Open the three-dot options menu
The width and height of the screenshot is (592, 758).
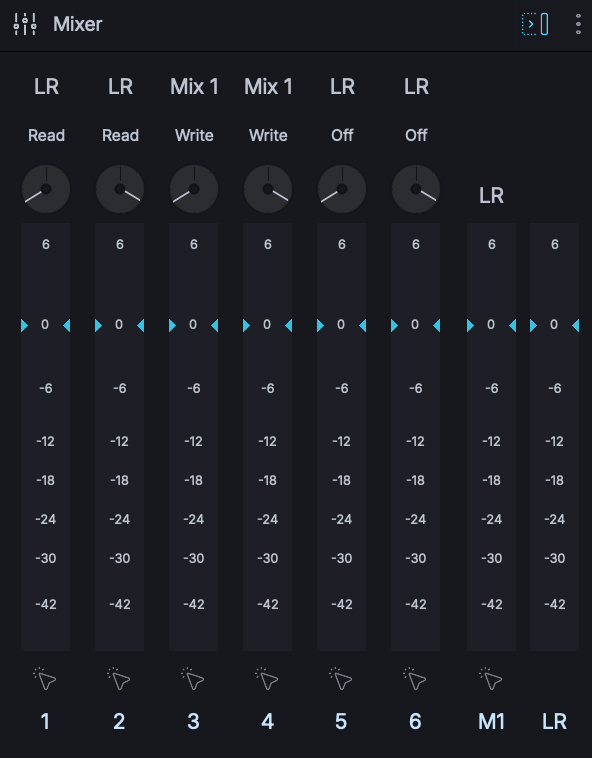[x=578, y=24]
